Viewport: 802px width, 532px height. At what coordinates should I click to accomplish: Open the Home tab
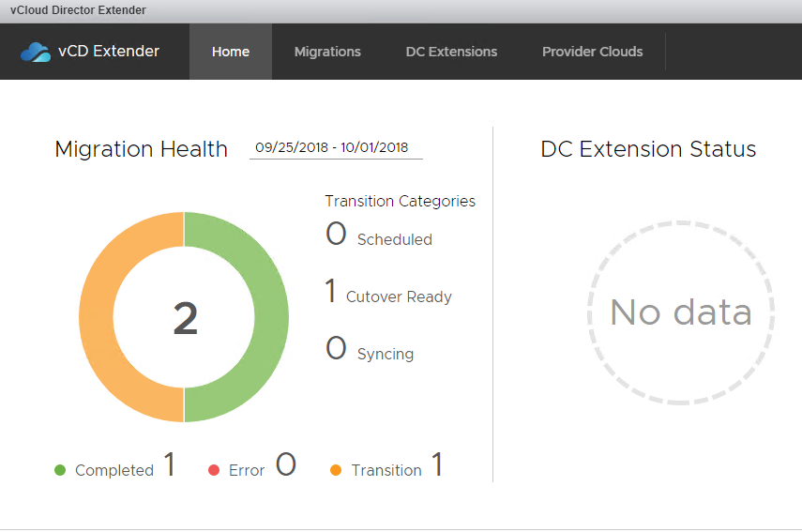pos(231,52)
